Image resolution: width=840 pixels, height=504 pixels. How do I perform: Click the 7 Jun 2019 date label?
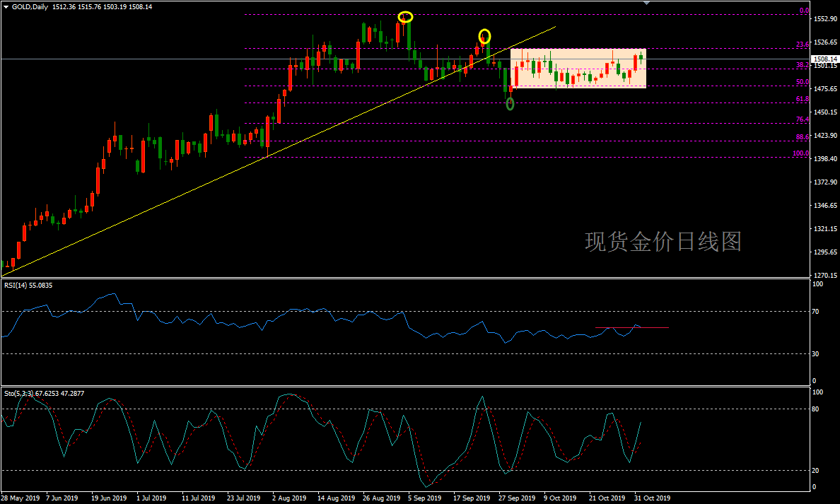pyautogui.click(x=62, y=498)
